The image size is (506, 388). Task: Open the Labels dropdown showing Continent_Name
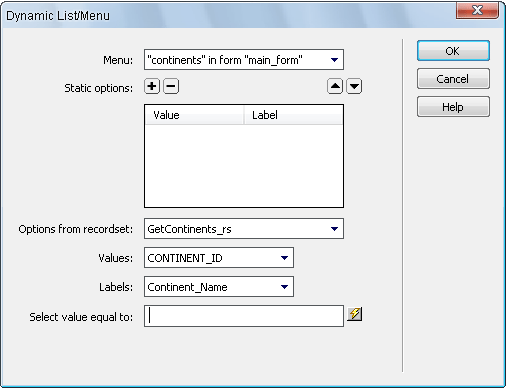coord(219,287)
